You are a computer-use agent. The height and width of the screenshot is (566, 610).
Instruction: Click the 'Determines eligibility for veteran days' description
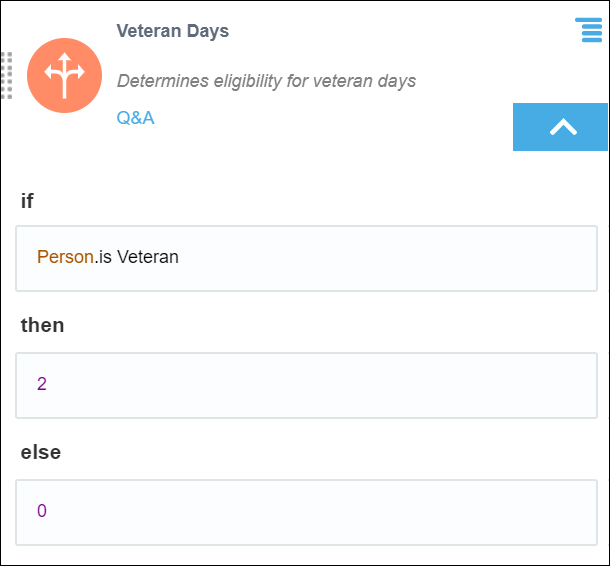coord(266,81)
